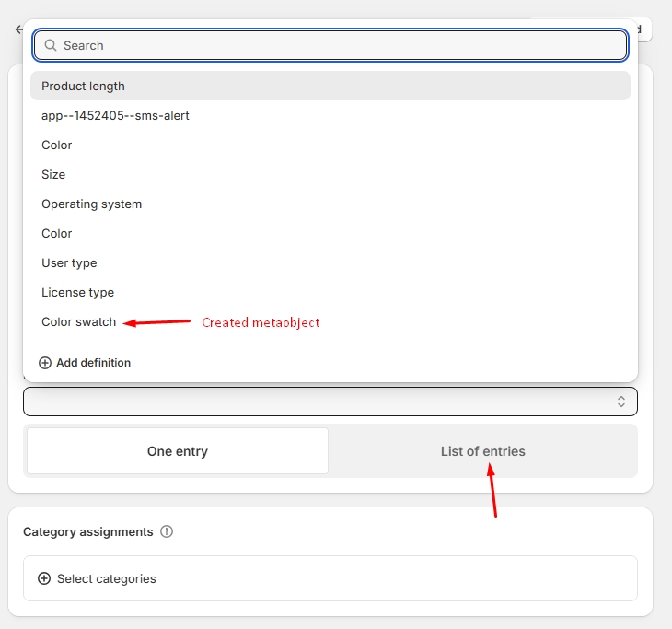
Task: Choose the User type entry
Action: pos(69,262)
